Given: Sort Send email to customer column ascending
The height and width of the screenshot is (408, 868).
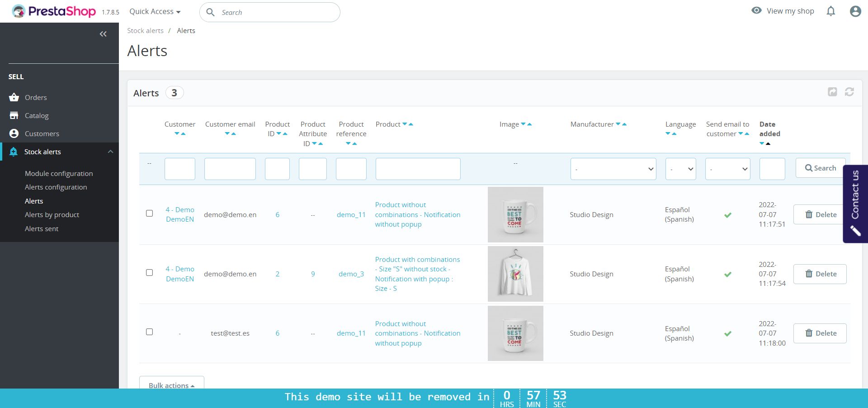Looking at the screenshot, I should [x=747, y=134].
